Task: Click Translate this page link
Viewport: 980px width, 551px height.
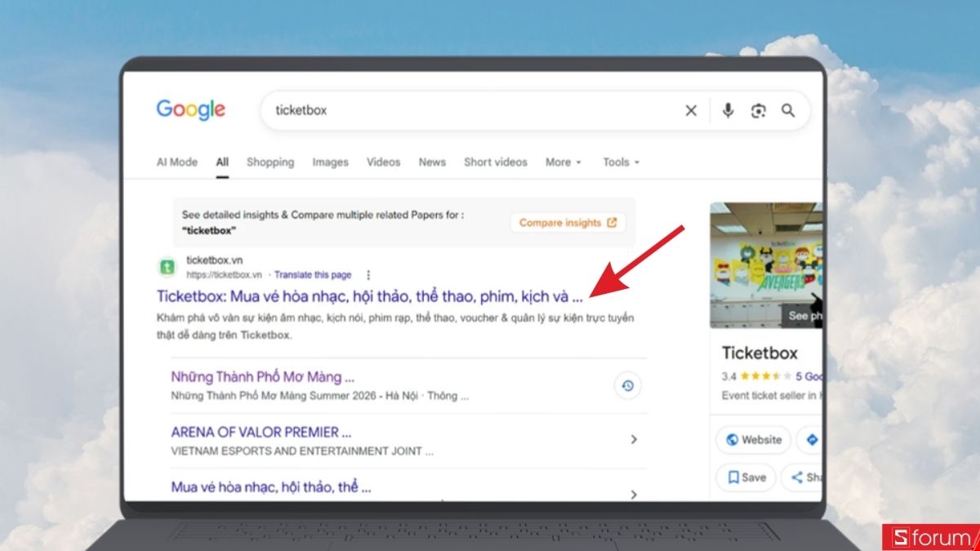Action: (313, 275)
